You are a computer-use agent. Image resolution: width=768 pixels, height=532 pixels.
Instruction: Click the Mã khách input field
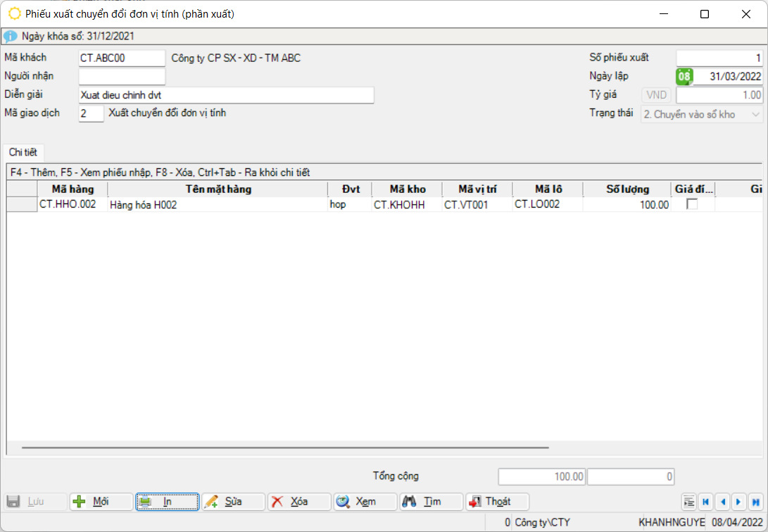click(122, 58)
